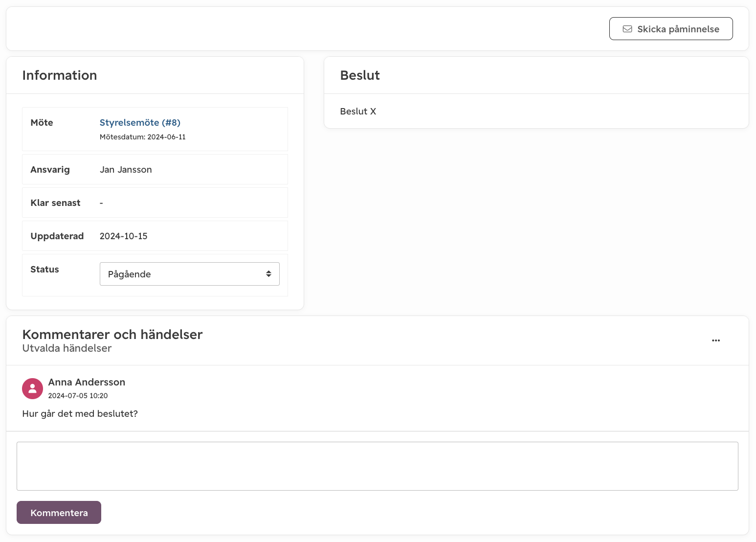Screen dimensions: 756x542
Task: Open the Status dropdown showing Pågående
Action: 189,274
